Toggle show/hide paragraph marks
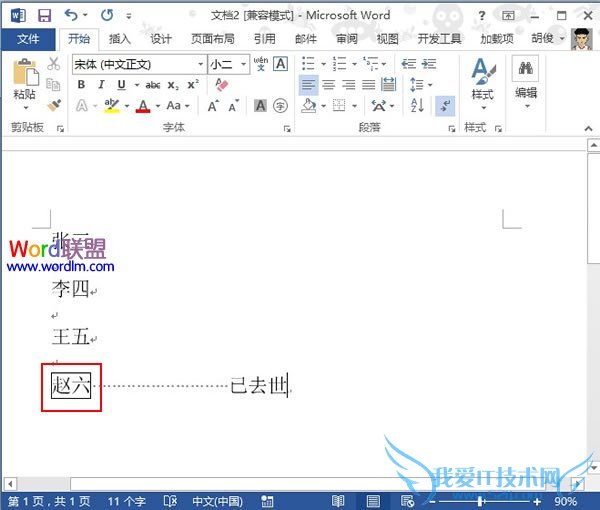This screenshot has width=600, height=510. [x=445, y=106]
